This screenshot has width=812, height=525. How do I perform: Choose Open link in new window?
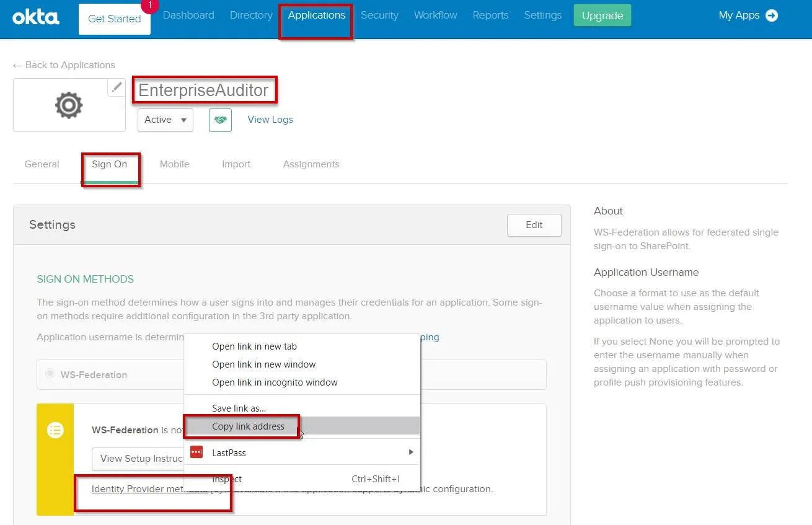(302, 364)
